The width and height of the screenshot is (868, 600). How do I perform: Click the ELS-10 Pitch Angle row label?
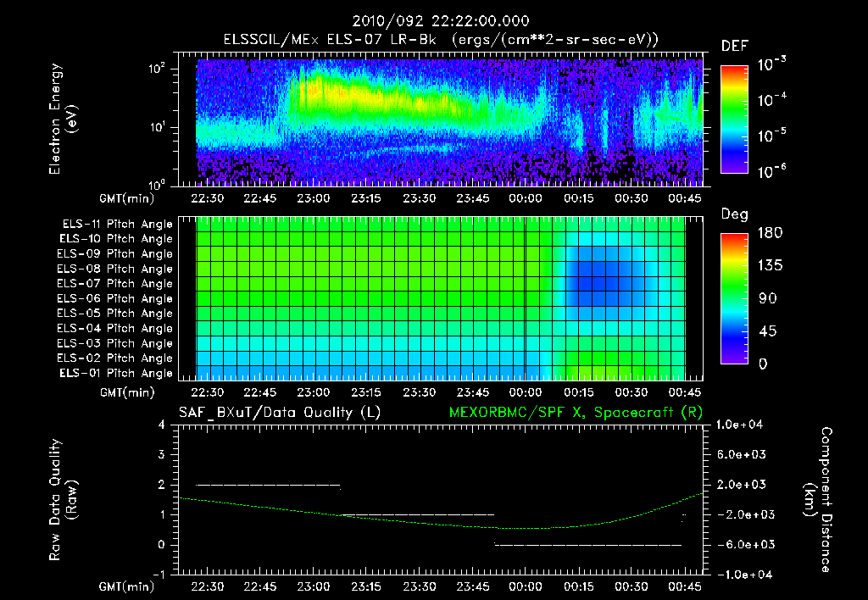116,239
